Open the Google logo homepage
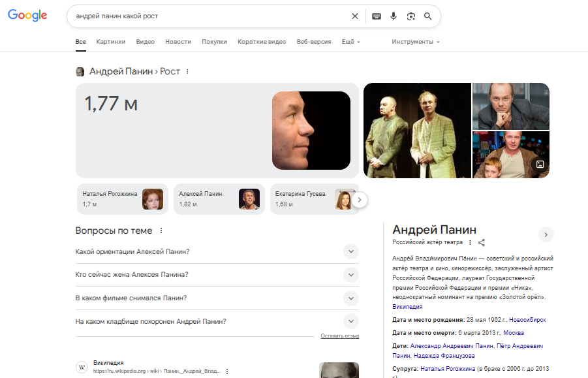Screen dimensions: 588x378 [x=27, y=15]
